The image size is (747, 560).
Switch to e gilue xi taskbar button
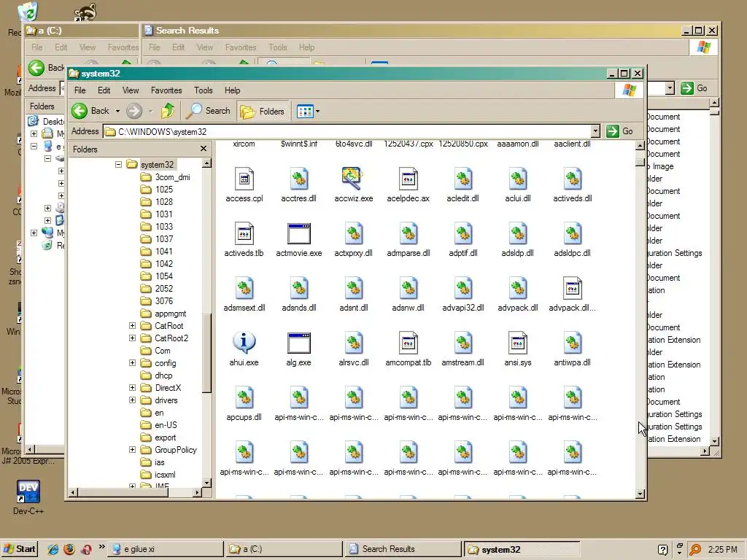(166, 549)
